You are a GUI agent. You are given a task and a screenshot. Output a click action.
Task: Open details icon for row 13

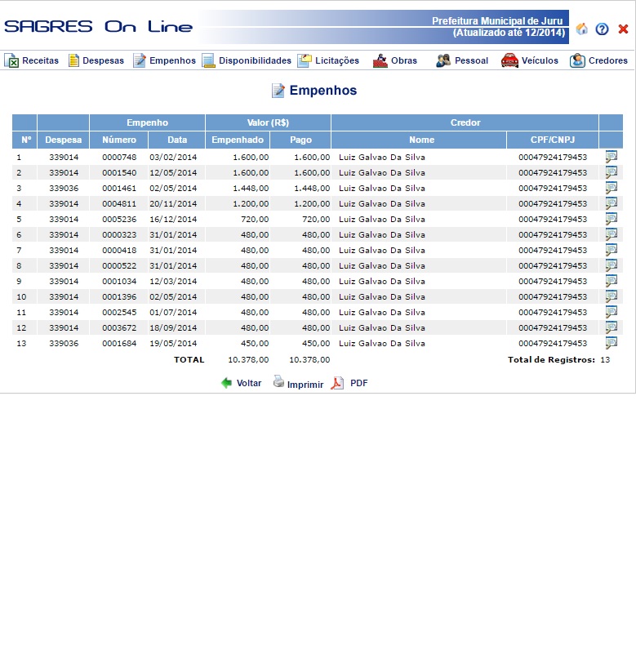611,343
